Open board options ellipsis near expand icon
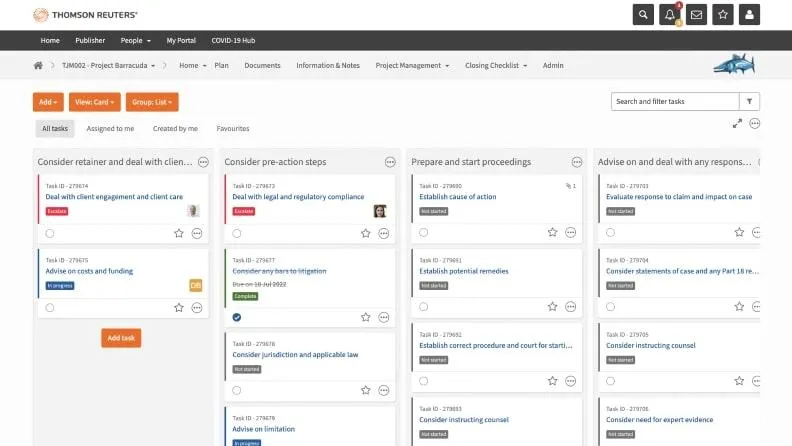Screen dimensions: 792x446 pyautogui.click(x=755, y=123)
